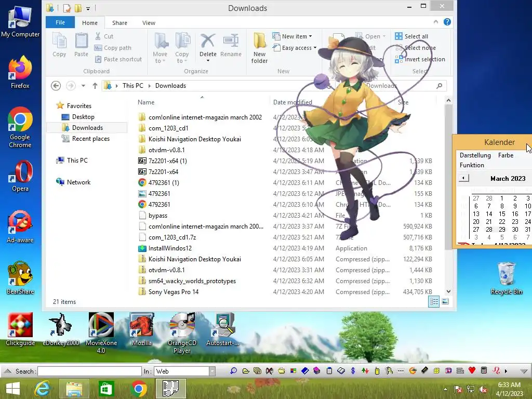Go back with the Explorer back arrow
Viewport: 532px width, 399px height.
click(x=56, y=86)
